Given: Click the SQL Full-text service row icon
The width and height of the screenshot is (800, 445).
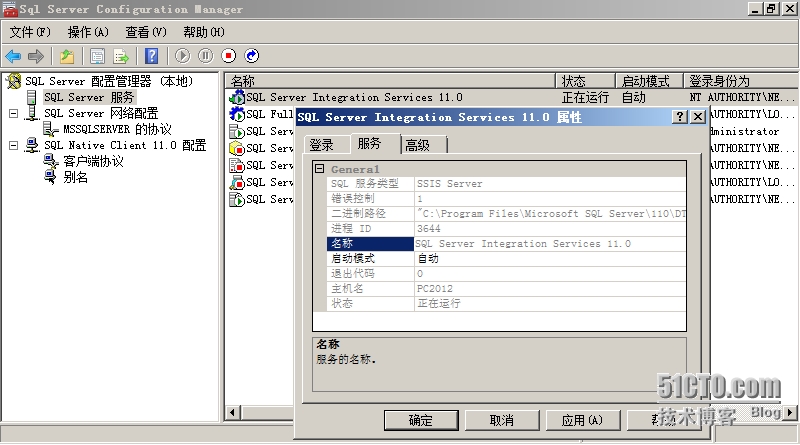Looking at the screenshot, I should 237,114.
